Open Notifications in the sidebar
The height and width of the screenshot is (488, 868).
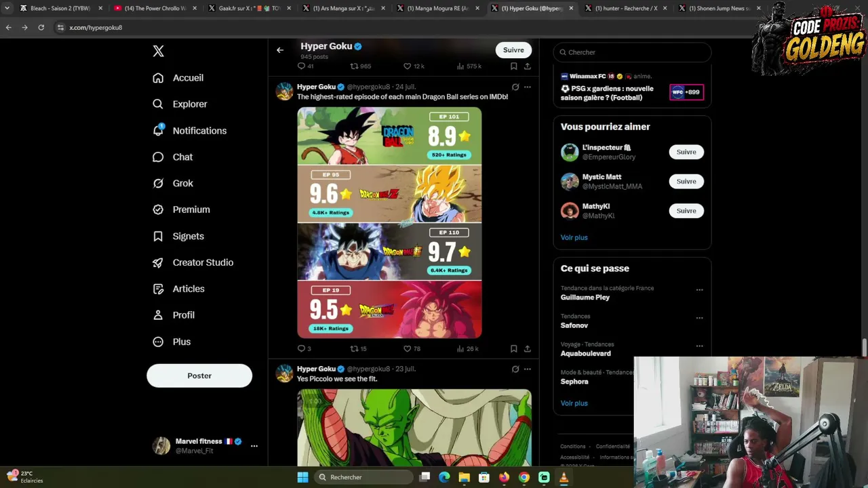[190, 131]
